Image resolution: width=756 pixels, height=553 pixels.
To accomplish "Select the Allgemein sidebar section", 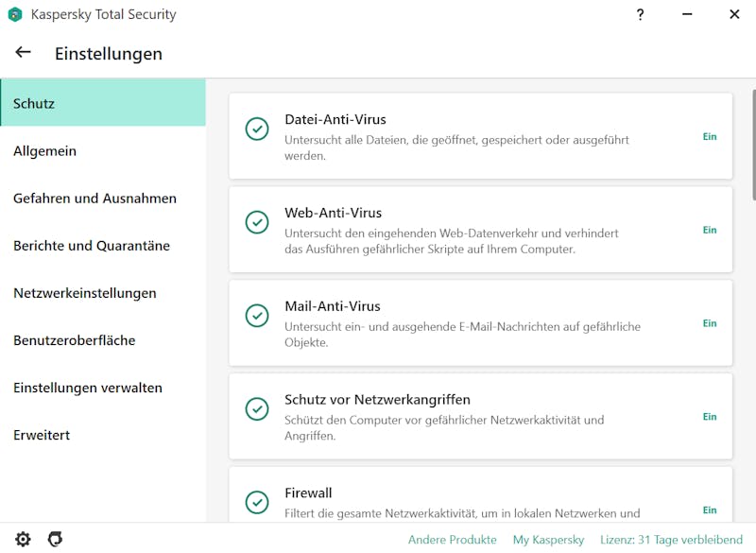I will coord(103,151).
